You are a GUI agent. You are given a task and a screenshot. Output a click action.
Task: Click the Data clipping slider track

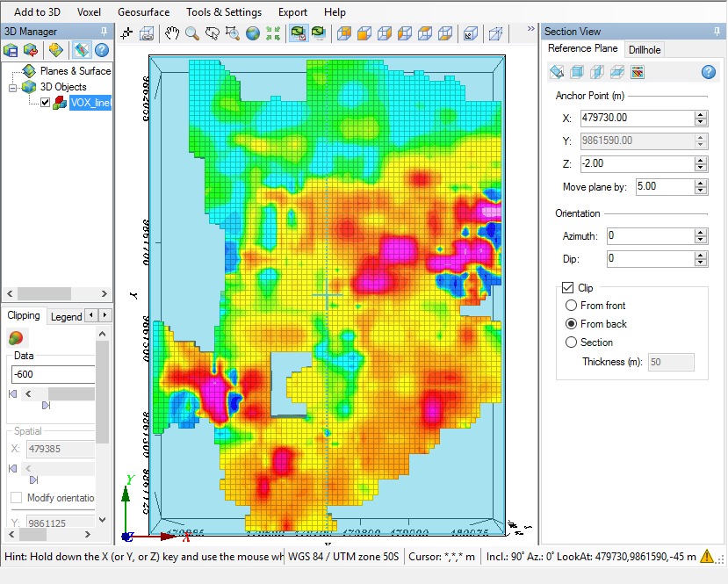pos(70,394)
